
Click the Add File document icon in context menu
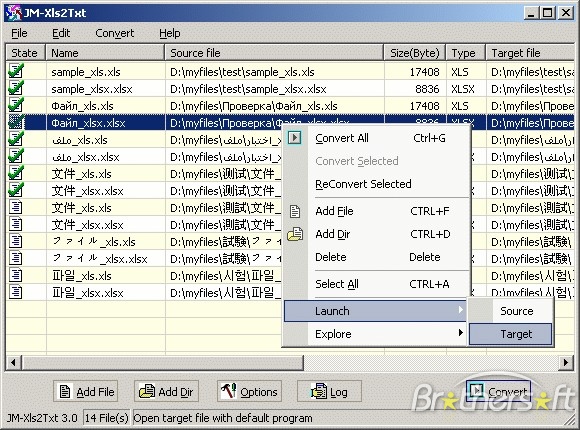tap(295, 211)
